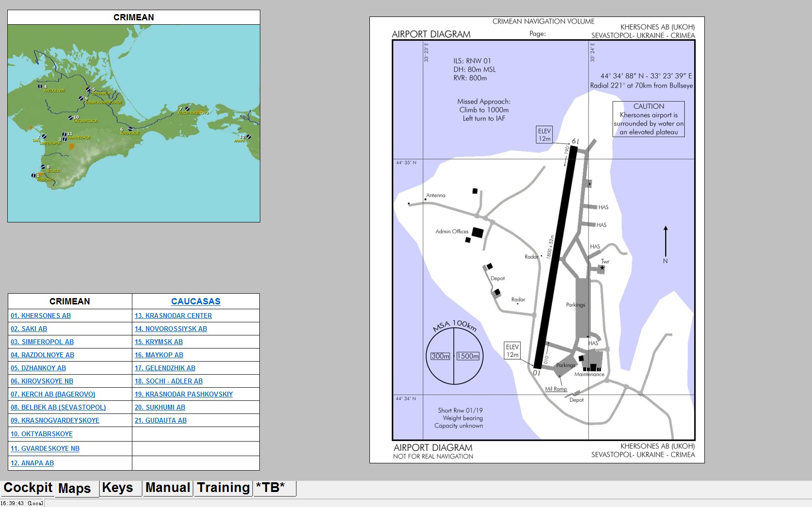The height and width of the screenshot is (507, 812).
Task: Select the Simferopol airfield marker 3 on map
Action: [x=64, y=139]
